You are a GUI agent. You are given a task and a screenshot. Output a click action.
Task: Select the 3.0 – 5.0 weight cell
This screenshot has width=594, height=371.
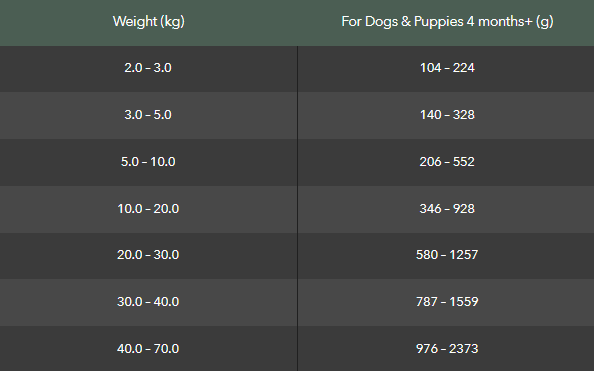pos(148,115)
